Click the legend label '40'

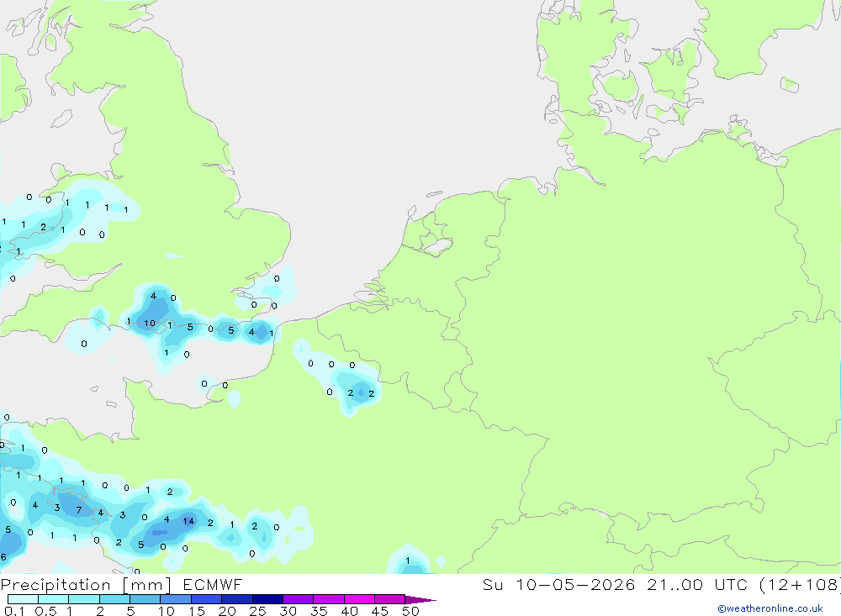click(x=350, y=611)
